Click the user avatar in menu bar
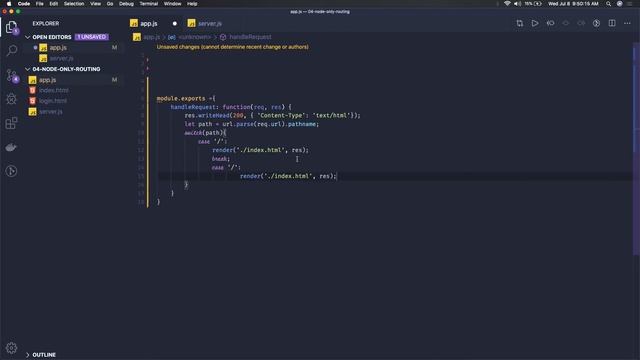The image size is (640, 360). [620, 4]
